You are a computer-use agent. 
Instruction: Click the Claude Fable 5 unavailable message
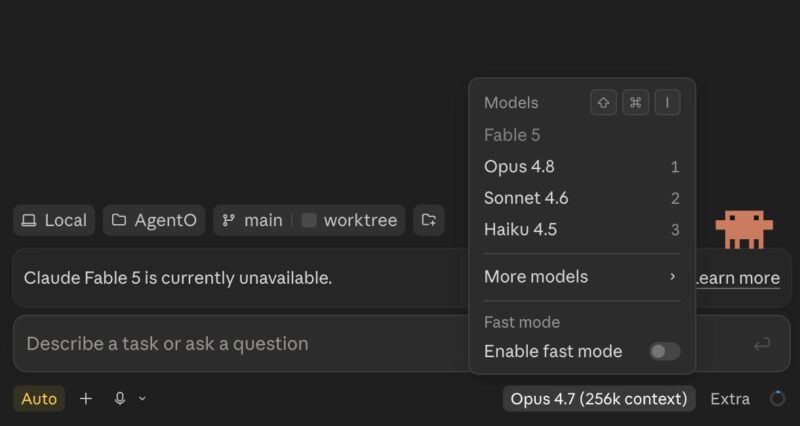(178, 278)
